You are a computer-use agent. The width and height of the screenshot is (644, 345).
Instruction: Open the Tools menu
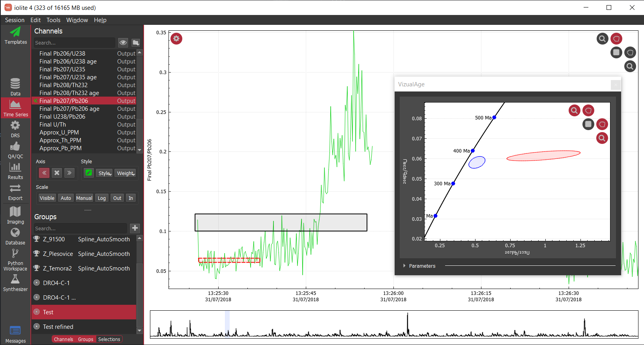click(53, 20)
